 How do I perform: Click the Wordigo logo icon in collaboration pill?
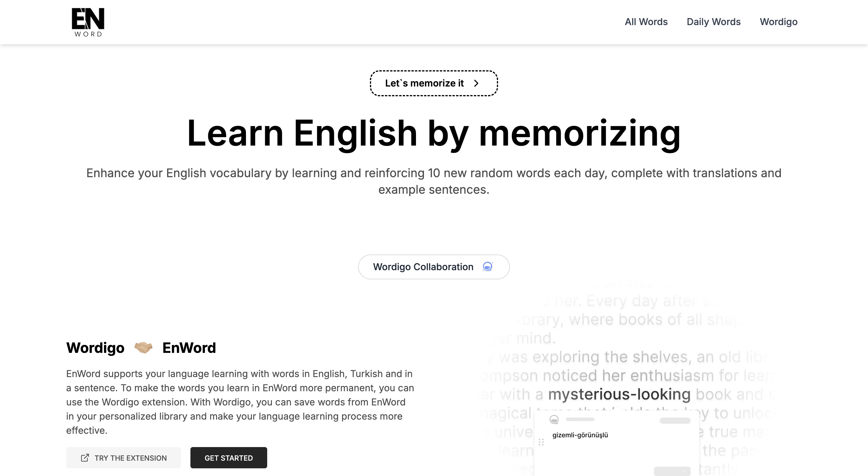[487, 266]
